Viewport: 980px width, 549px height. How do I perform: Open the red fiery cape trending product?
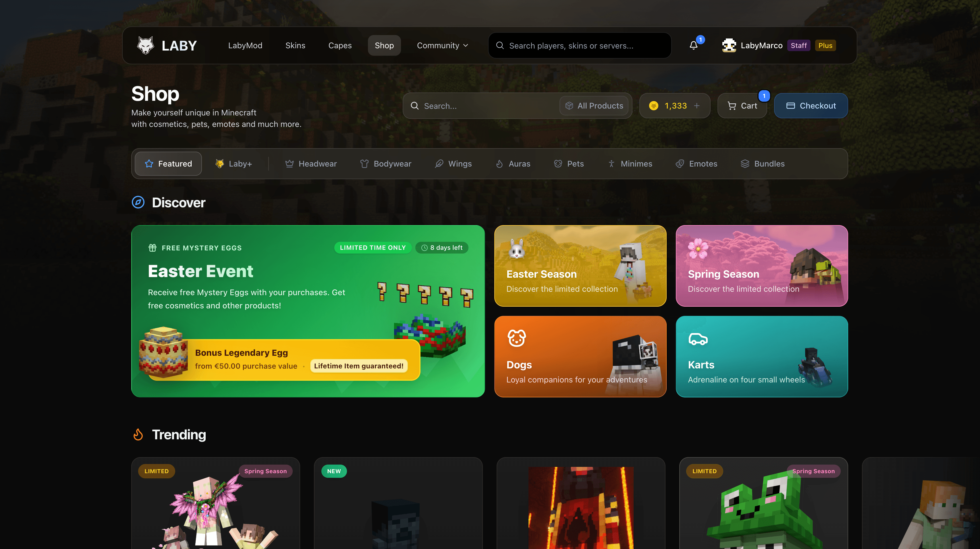coord(580,503)
